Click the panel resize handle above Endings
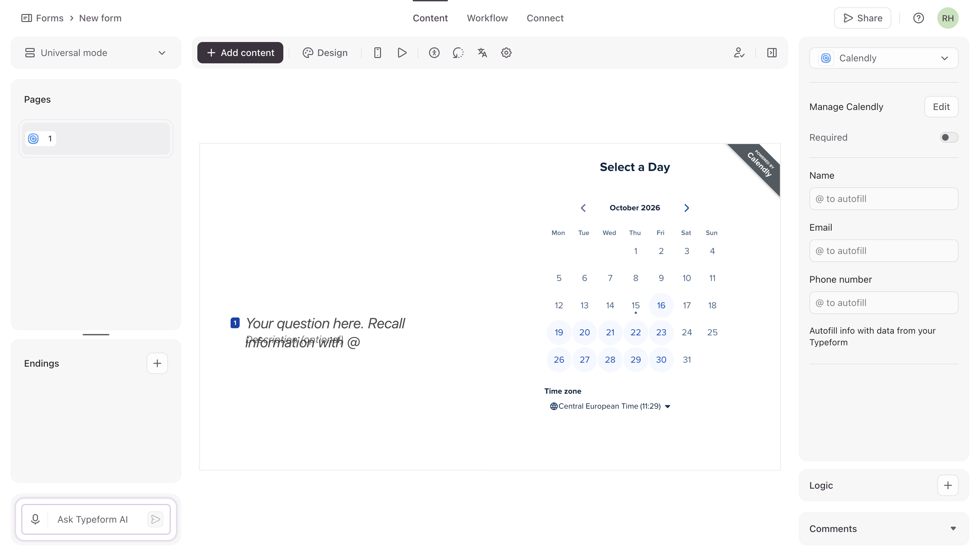The image size is (980, 556). pyautogui.click(x=96, y=335)
